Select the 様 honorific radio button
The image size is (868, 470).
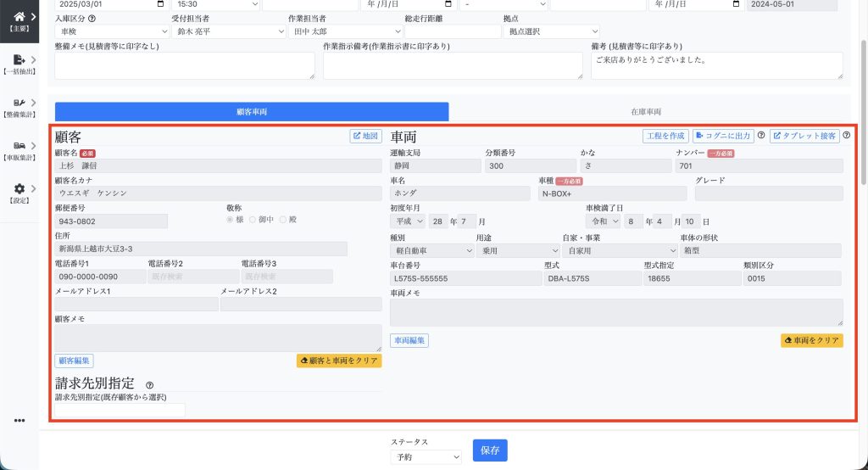tap(230, 220)
